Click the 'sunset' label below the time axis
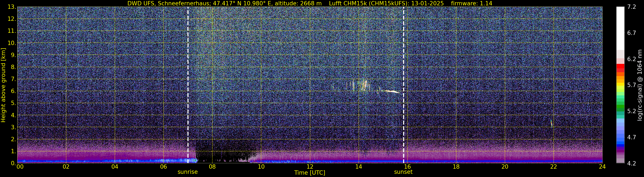The image size is (644, 177). (403, 172)
